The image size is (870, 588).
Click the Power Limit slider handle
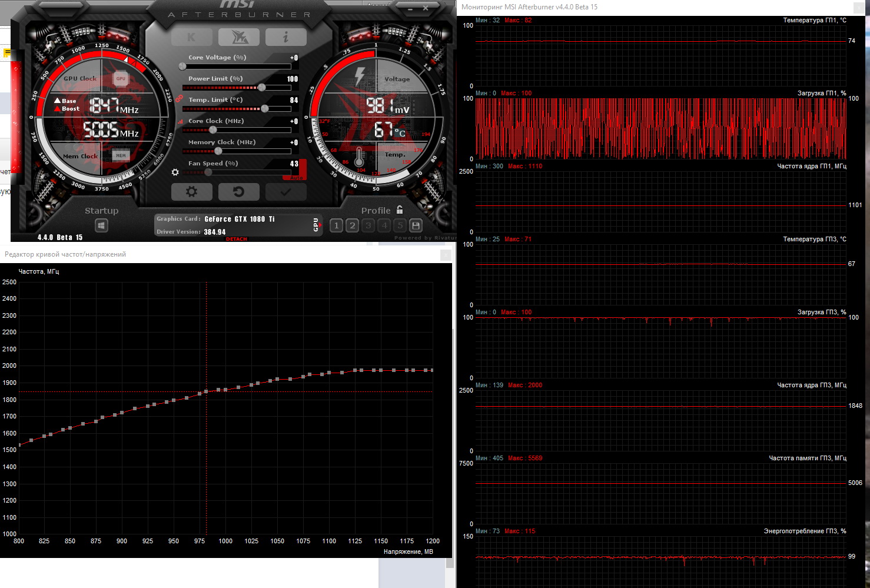(x=261, y=87)
